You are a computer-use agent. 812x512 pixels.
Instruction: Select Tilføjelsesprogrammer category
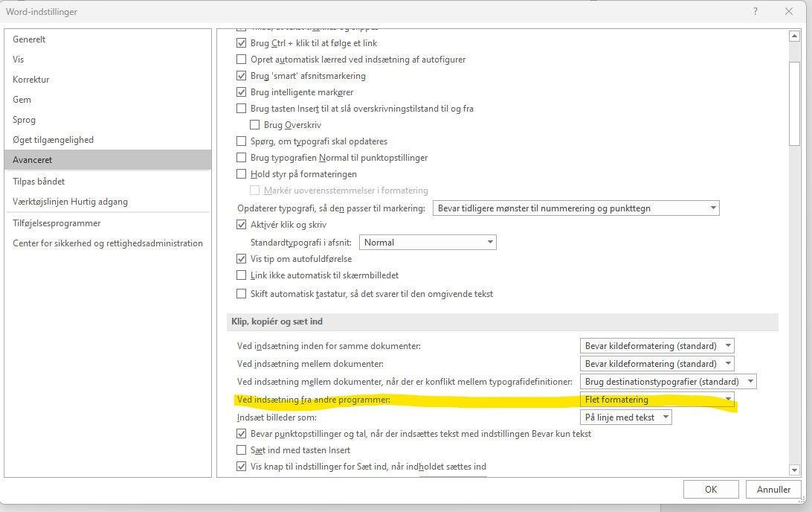coord(108,224)
